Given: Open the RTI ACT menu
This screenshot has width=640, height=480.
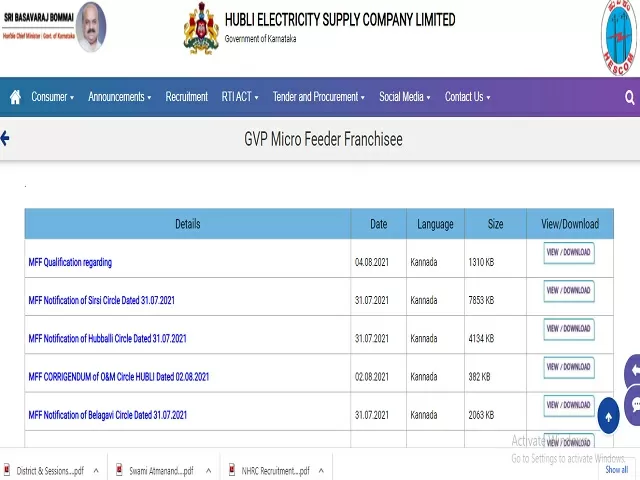Looking at the screenshot, I should (240, 97).
